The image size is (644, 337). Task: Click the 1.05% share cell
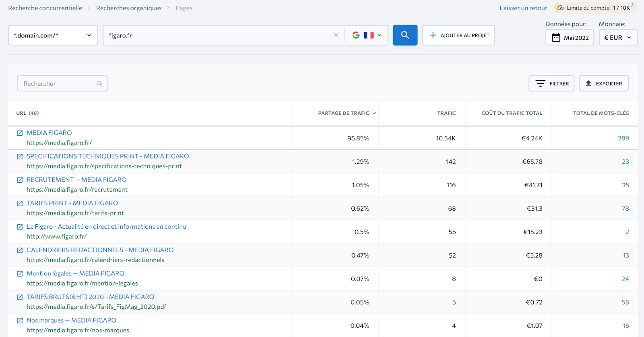click(x=360, y=185)
